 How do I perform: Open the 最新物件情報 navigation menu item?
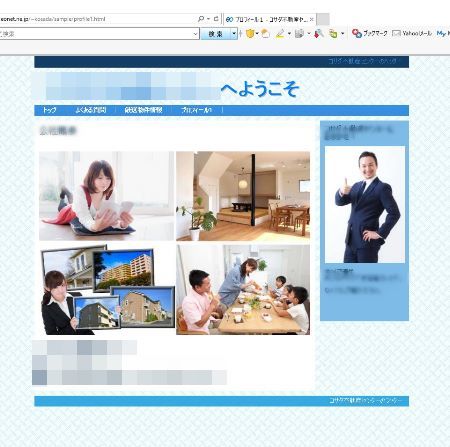point(143,110)
